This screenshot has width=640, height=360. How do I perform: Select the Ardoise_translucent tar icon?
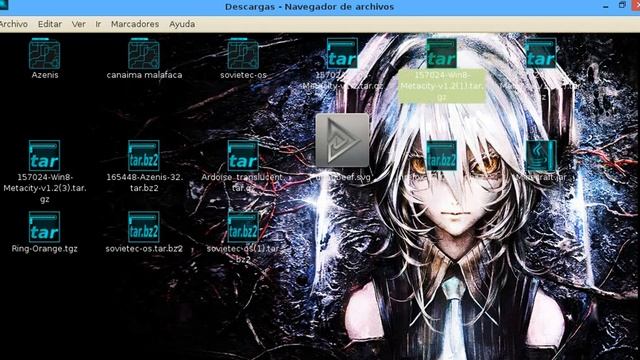point(243,156)
